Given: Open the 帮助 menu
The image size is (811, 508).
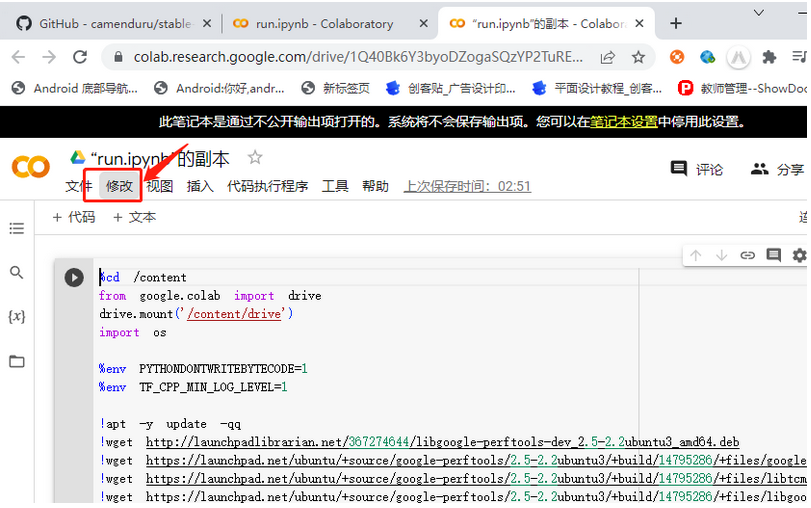Looking at the screenshot, I should [376, 186].
